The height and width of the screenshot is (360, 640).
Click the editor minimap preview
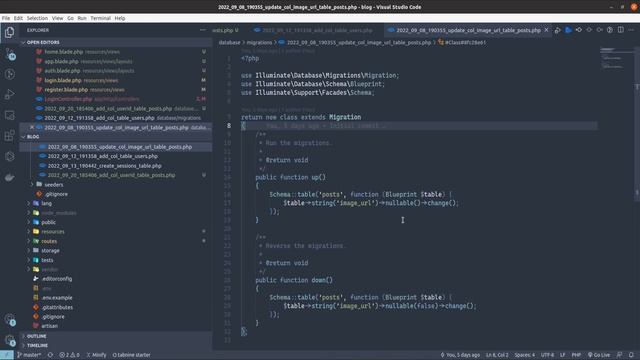coord(616,59)
